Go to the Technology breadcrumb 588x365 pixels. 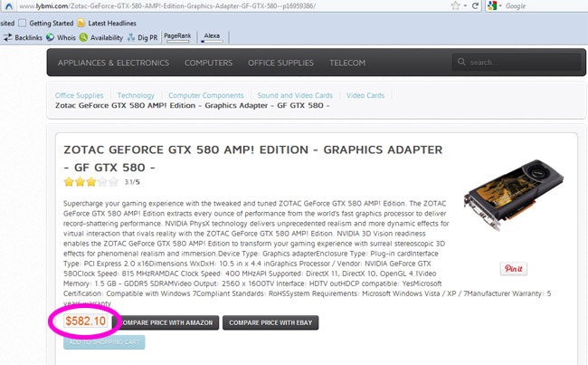pos(136,95)
